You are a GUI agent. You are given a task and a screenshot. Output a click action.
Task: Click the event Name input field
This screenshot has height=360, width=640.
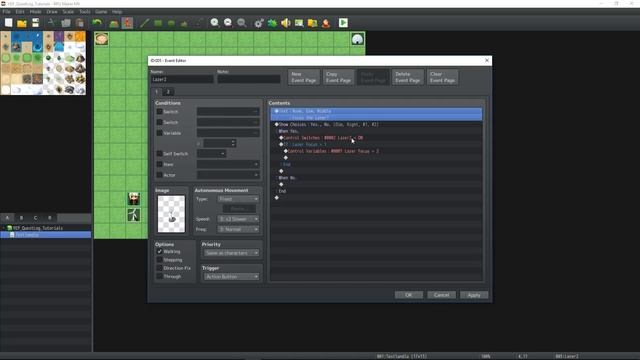click(182, 79)
